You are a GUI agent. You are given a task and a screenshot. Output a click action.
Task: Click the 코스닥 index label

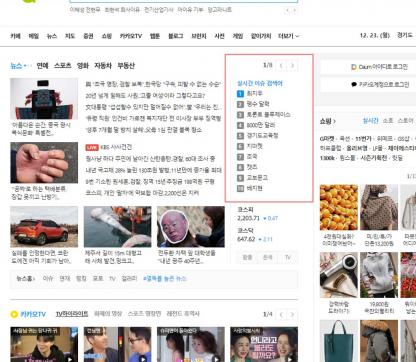click(245, 230)
